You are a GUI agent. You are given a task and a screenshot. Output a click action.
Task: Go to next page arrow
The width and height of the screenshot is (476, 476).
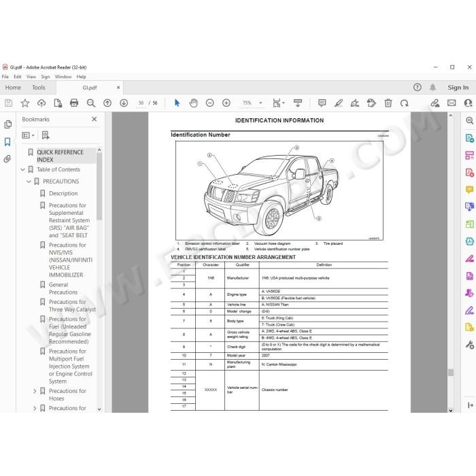coord(124,103)
